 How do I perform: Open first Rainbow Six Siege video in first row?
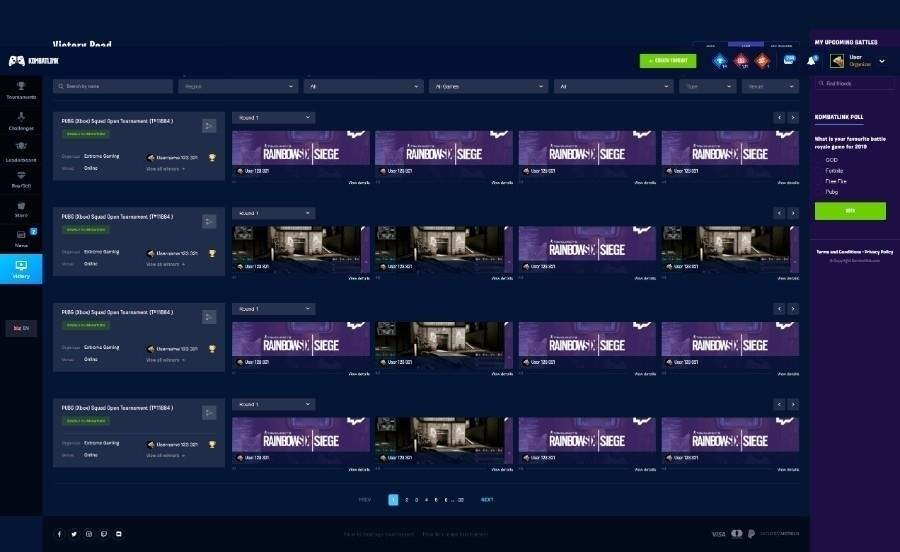pyautogui.click(x=301, y=149)
